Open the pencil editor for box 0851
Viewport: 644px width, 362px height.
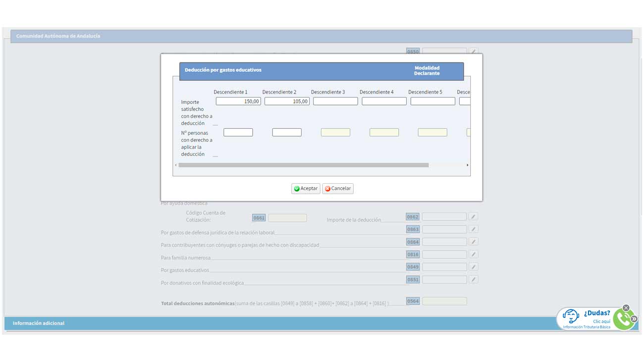pos(474,279)
